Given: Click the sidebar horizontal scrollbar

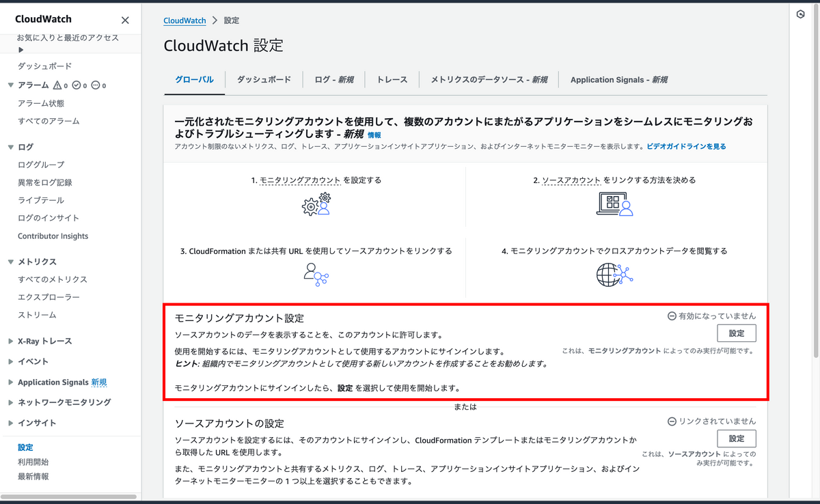Looking at the screenshot, I should pyautogui.click(x=68, y=496).
